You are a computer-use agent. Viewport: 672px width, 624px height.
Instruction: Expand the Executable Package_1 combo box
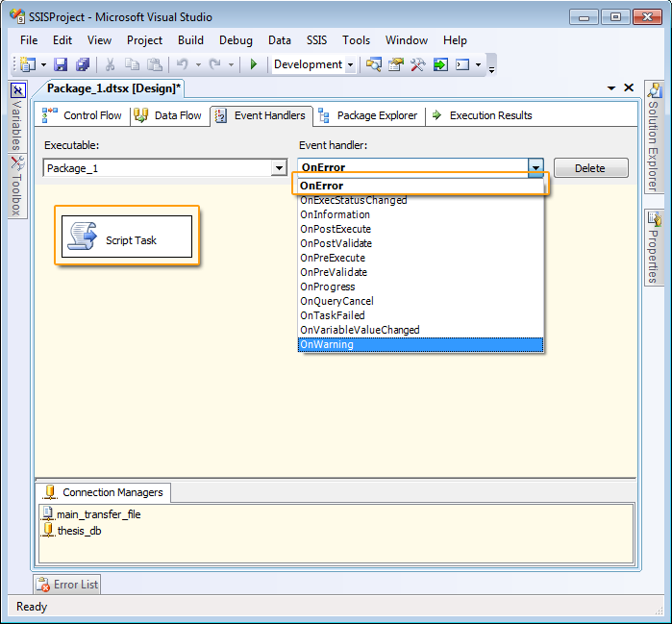(x=279, y=168)
